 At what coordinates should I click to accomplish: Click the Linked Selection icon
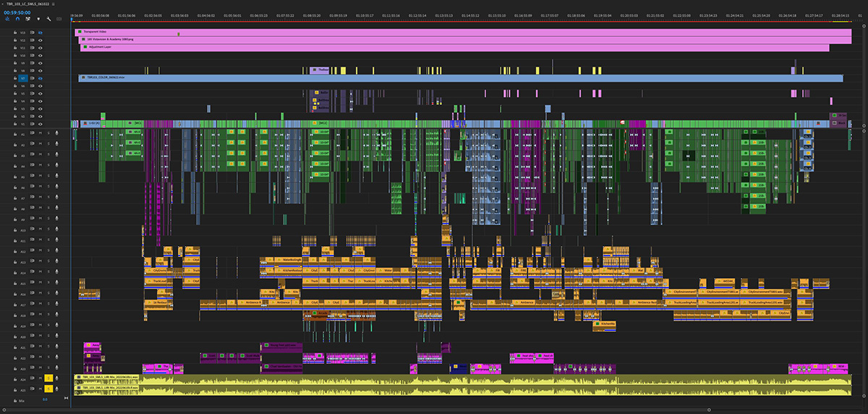27,19
